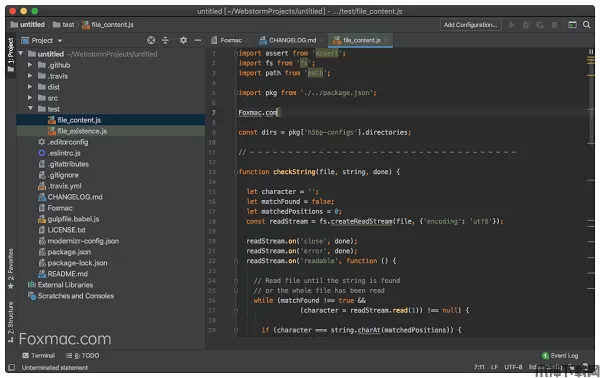Viewport: 600px width, 378px height.
Task: Click untitled in the breadcrumb bar
Action: pos(28,25)
